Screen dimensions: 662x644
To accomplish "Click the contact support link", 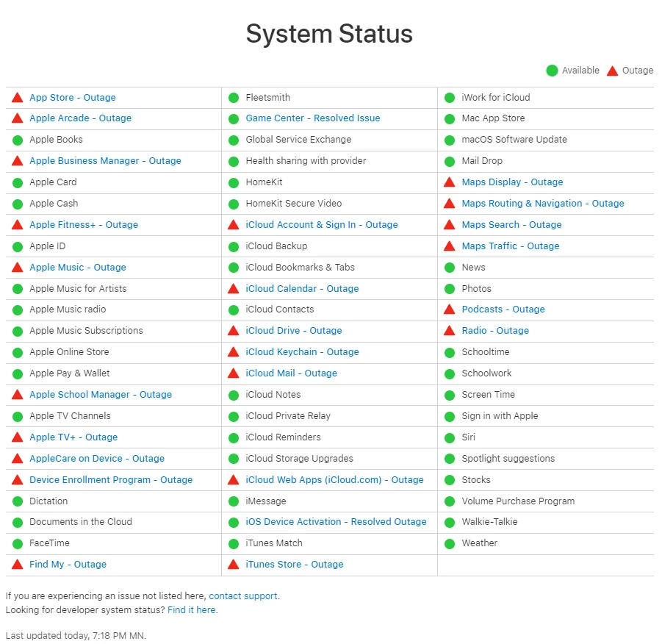I will (243, 596).
